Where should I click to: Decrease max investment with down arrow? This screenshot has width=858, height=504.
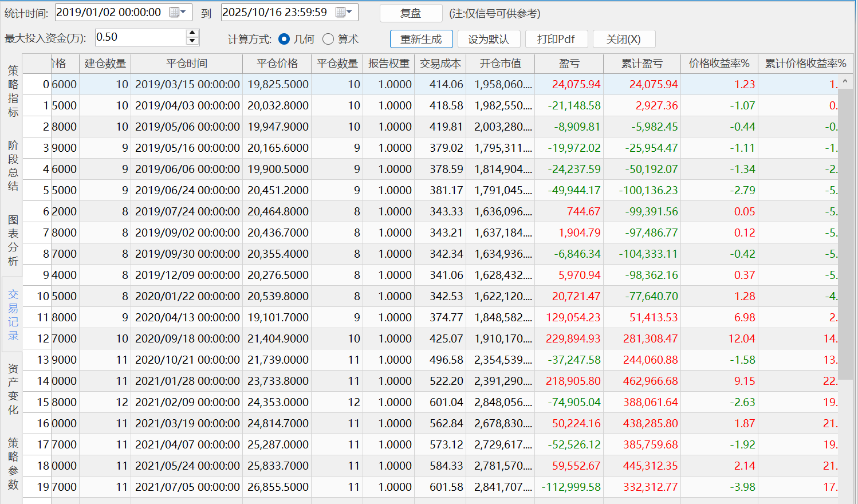(192, 41)
